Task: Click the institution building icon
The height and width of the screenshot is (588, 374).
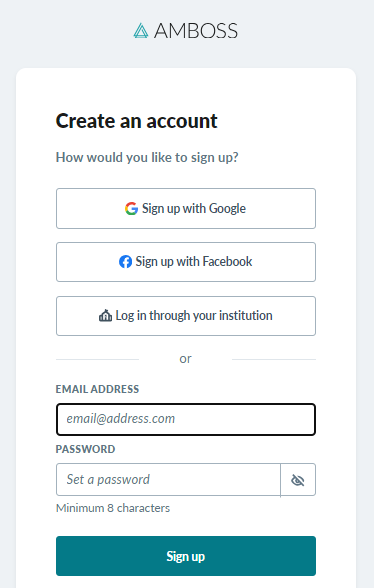Action: click(105, 316)
